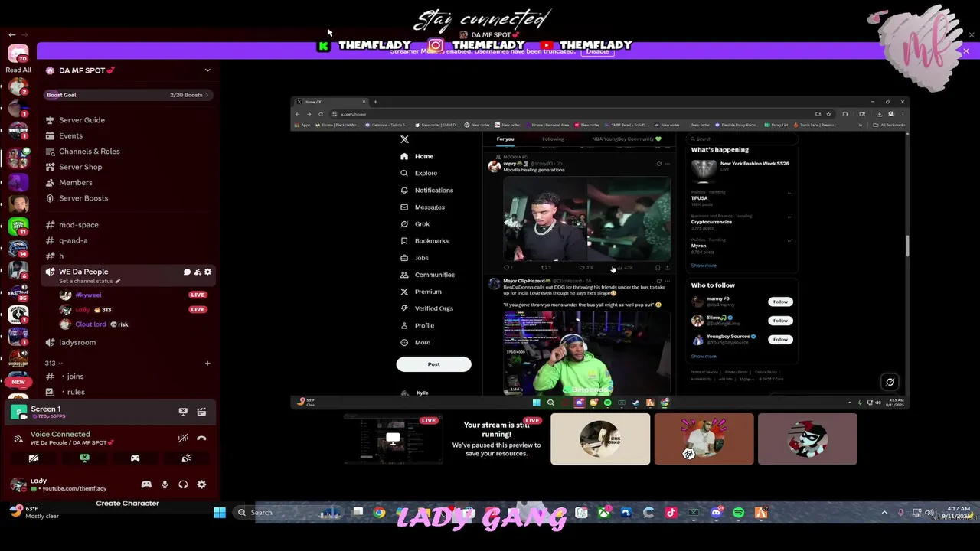Click the X logo in the streamed browser sidebar
980x551 pixels.
point(404,139)
